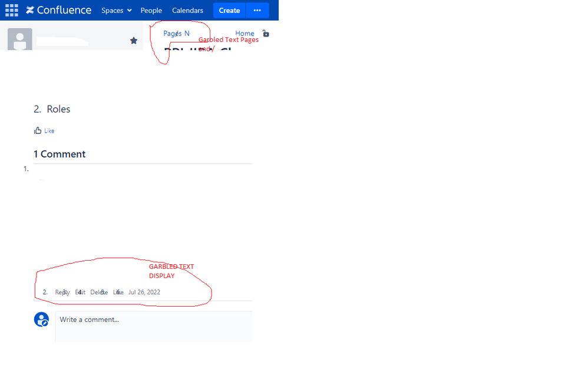Click the space avatar image

click(20, 39)
